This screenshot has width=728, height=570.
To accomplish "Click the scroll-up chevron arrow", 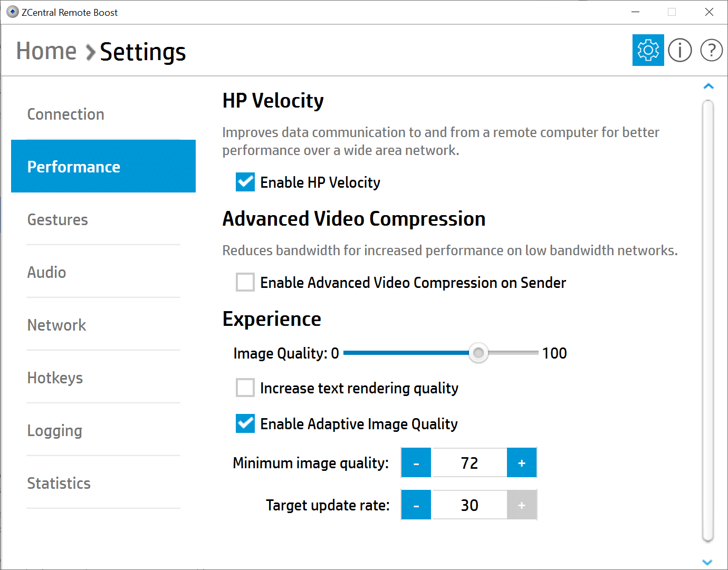I will coord(708,86).
